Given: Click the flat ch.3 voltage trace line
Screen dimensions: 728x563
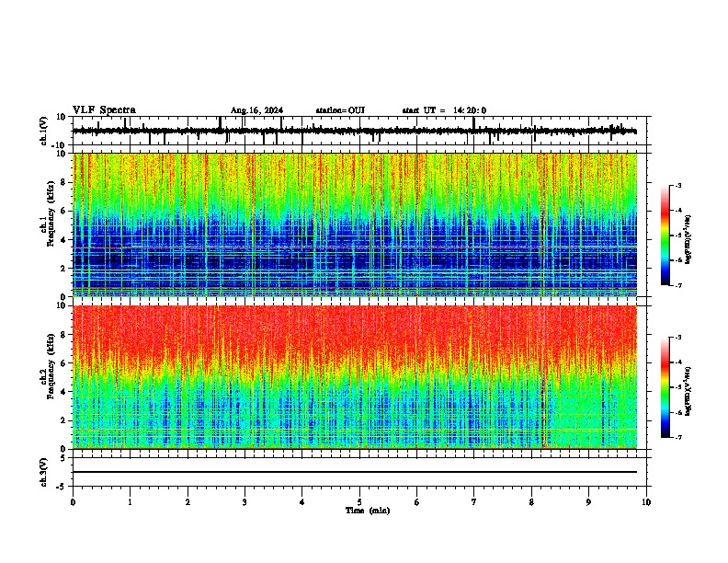Looking at the screenshot, I should (355, 472).
